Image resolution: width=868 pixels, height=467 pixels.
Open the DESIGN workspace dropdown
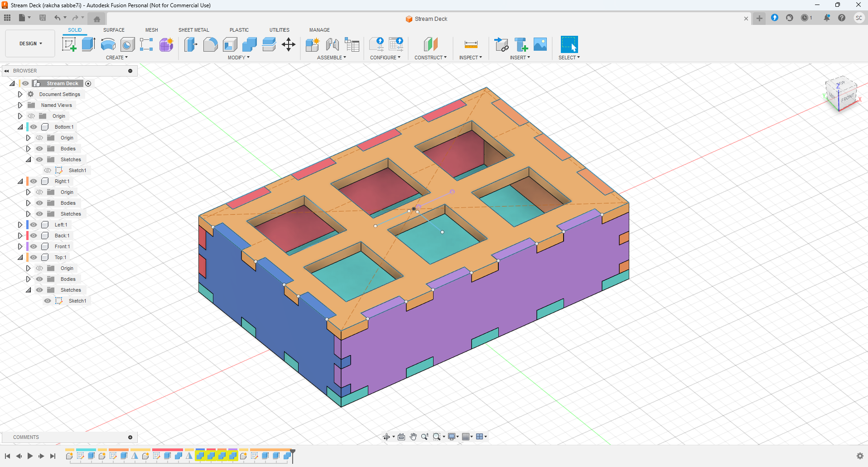[30, 43]
